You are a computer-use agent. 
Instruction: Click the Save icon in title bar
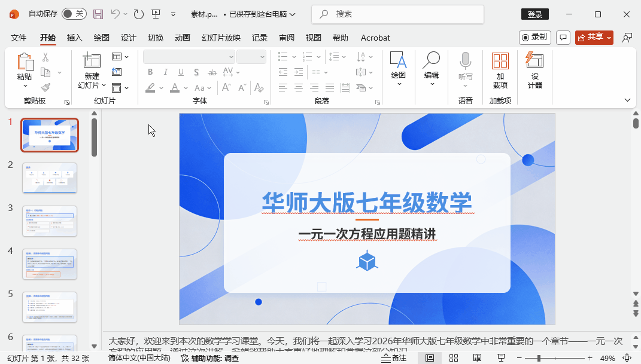tap(98, 14)
